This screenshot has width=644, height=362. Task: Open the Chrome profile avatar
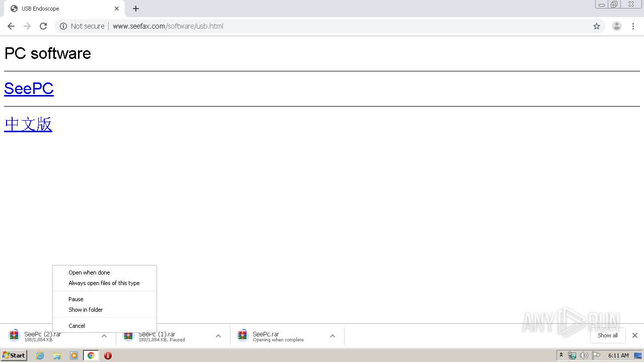click(616, 26)
